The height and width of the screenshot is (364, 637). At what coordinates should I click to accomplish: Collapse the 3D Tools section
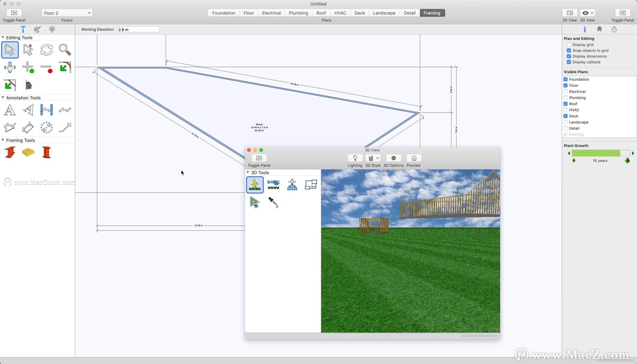tap(248, 172)
